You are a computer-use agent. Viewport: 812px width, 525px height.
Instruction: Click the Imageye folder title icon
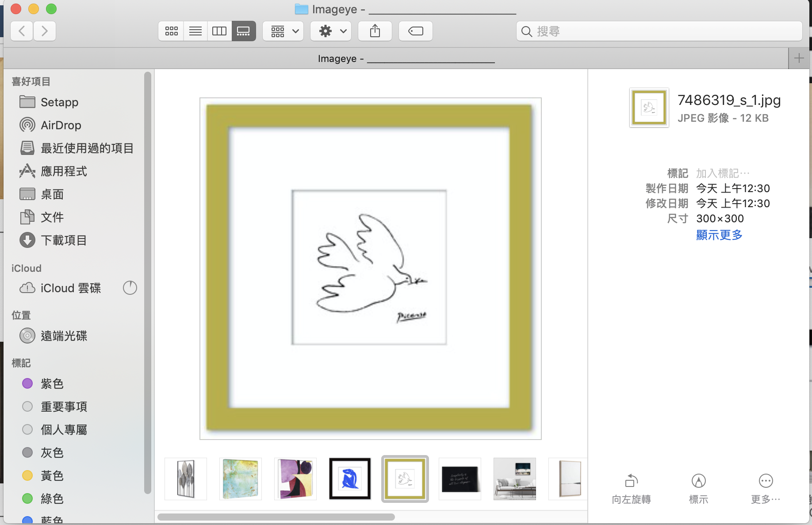pyautogui.click(x=301, y=9)
